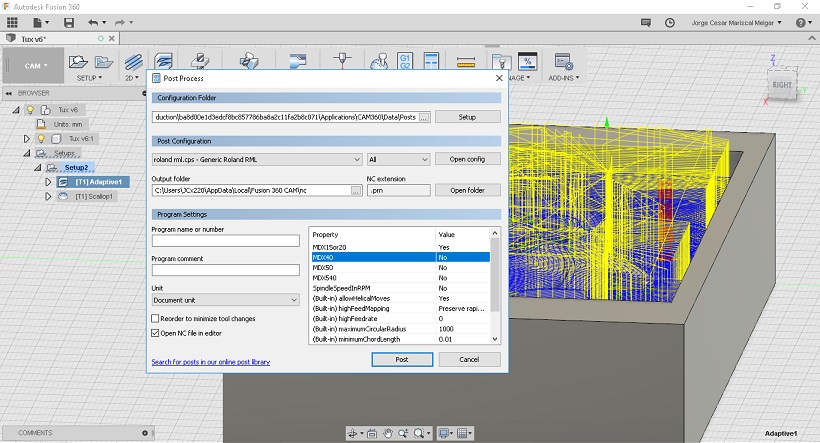Viewport: 820px width, 443px height.
Task: Check Reorder to minimize tool changes
Action: 155,319
